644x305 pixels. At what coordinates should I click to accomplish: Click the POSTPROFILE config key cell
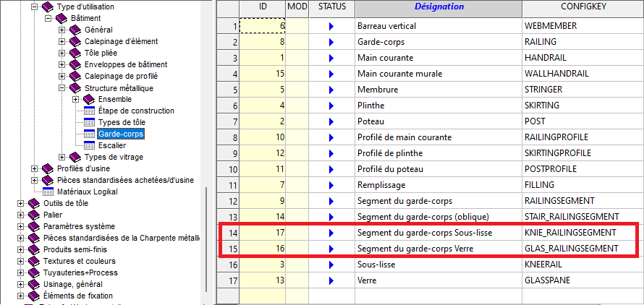[x=583, y=170]
